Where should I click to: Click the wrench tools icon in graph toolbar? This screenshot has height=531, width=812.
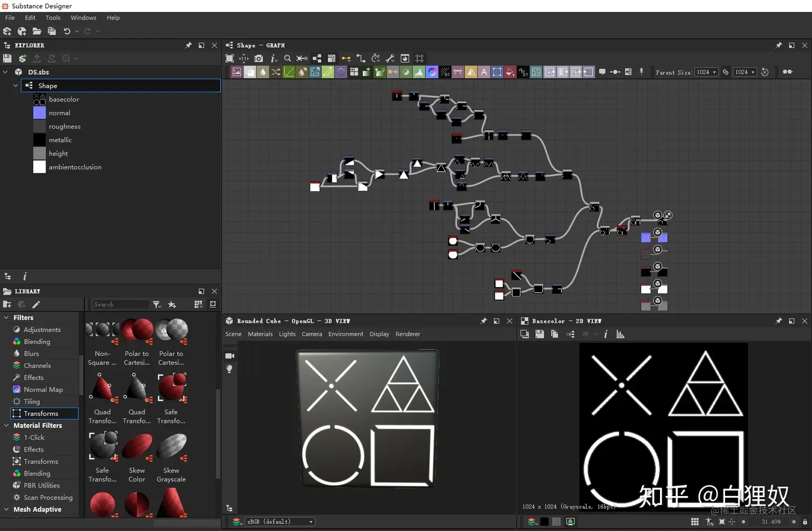[390, 58]
